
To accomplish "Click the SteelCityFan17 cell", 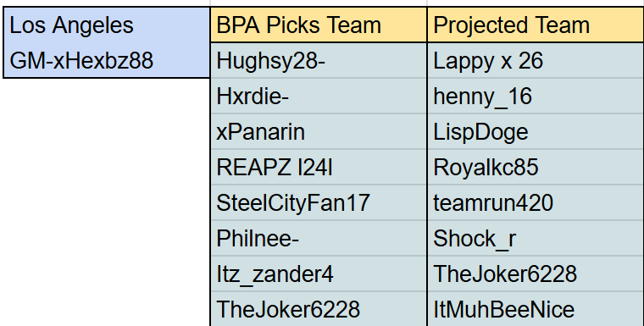I will tap(319, 203).
